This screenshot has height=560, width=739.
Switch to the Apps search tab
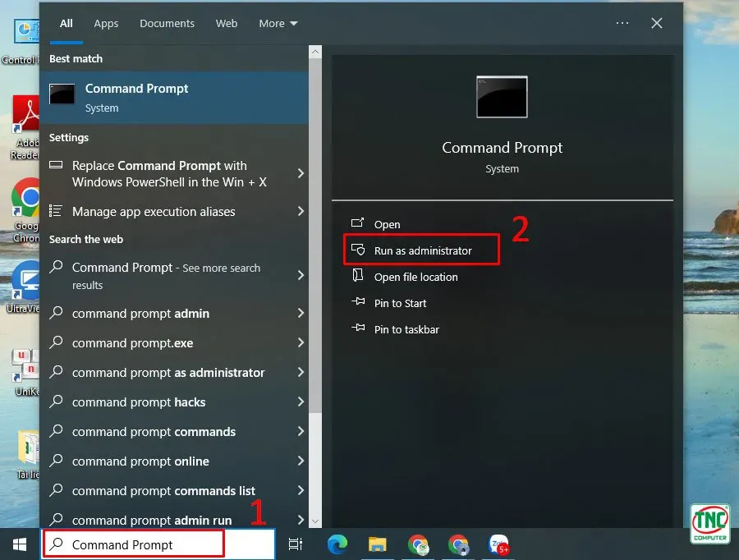pos(106,23)
